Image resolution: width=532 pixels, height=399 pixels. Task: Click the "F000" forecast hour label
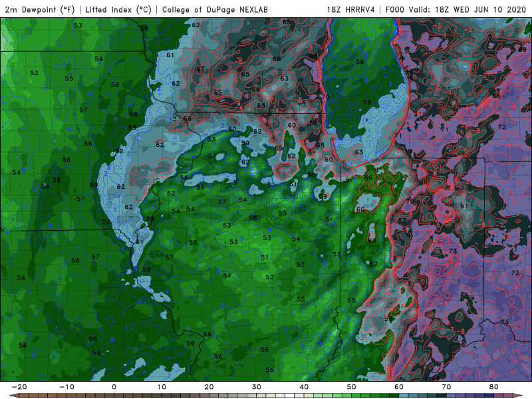click(x=396, y=9)
